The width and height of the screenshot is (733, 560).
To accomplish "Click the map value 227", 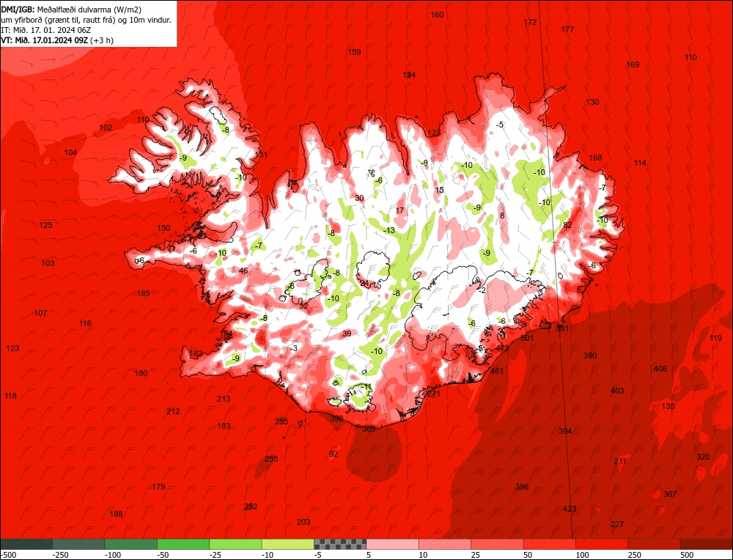I will 617,524.
